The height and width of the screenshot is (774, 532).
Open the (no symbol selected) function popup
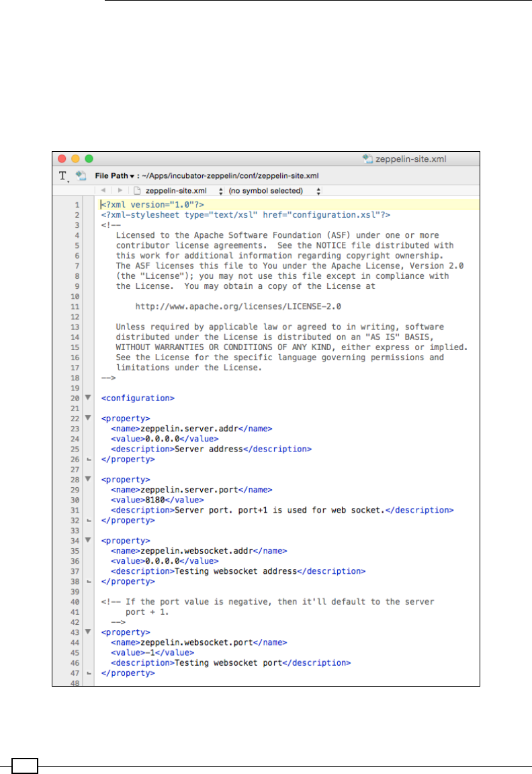pyautogui.click(x=274, y=191)
